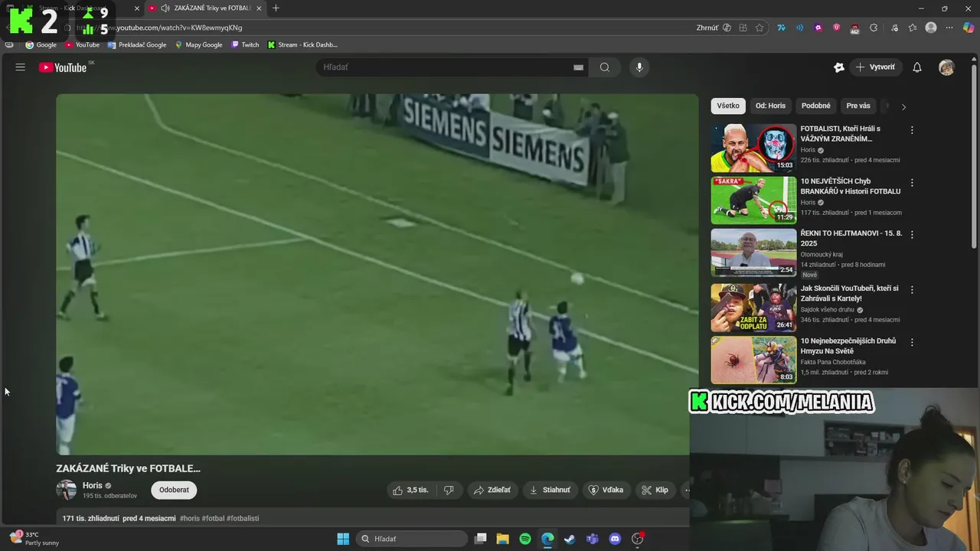Click the YouTube search magnifier button

(605, 67)
